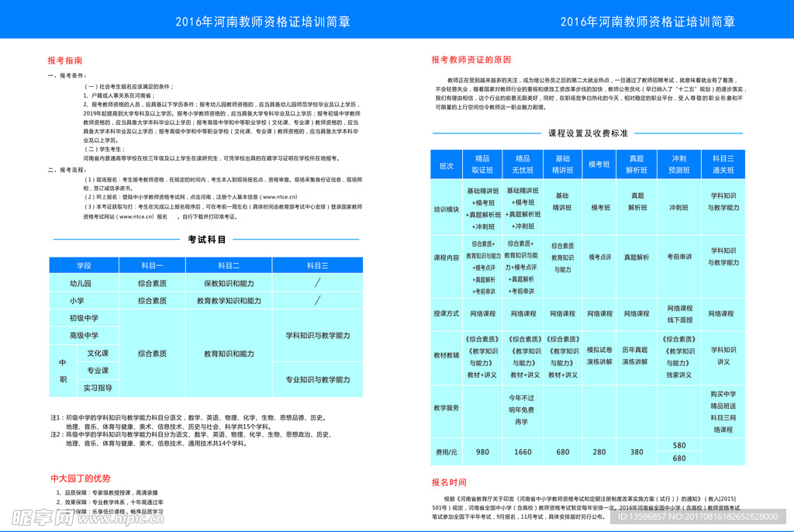Click the "文化课" cell

tap(98, 353)
